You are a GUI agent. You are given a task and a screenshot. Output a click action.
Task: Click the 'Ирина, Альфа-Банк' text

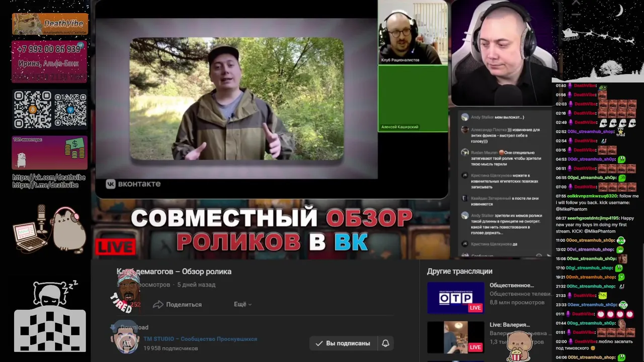click(x=49, y=63)
